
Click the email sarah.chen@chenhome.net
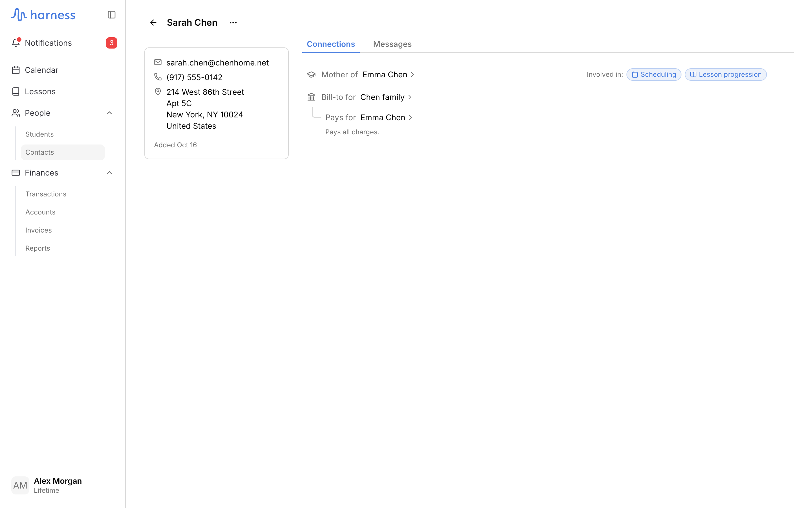point(217,62)
